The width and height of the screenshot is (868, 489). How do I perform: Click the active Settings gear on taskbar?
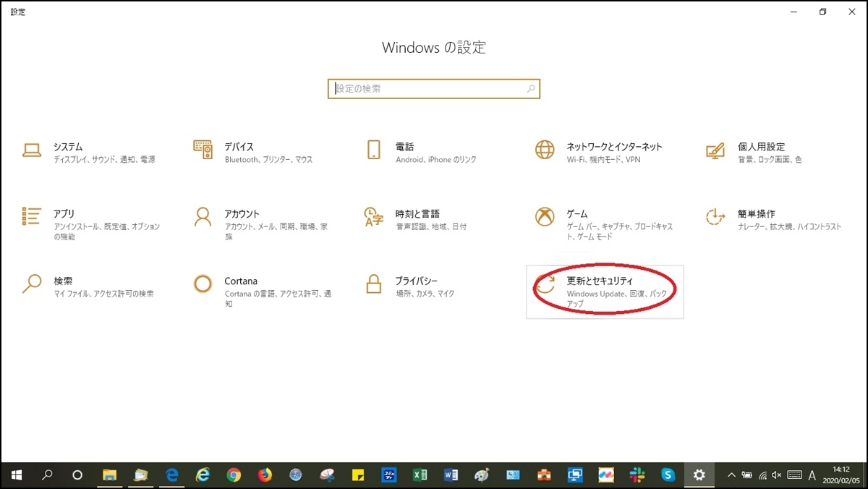(x=699, y=475)
